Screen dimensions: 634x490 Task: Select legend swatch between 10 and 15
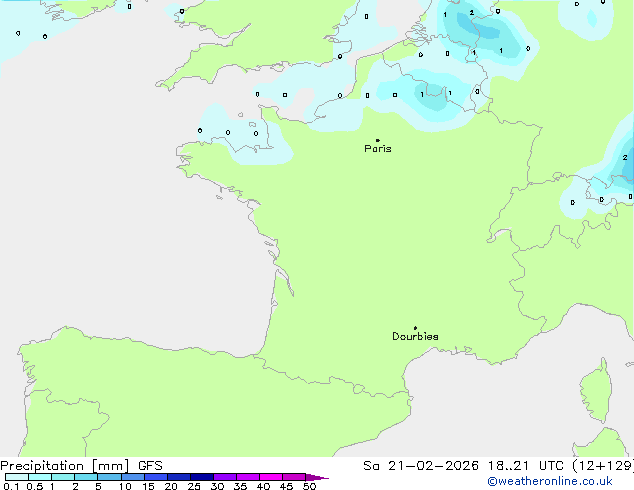(x=133, y=477)
